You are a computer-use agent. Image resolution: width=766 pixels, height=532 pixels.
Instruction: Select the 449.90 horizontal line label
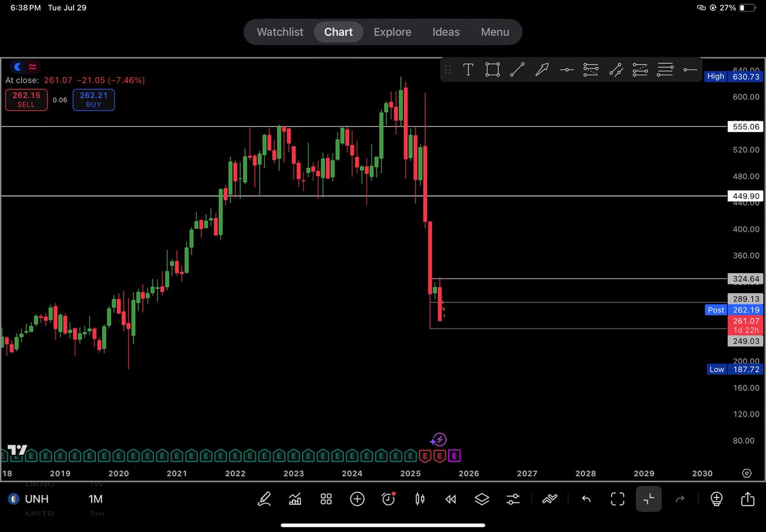point(746,196)
